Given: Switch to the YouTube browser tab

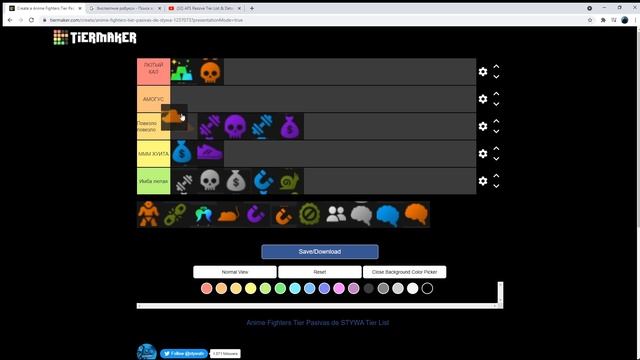Looking at the screenshot, I should (205, 8).
